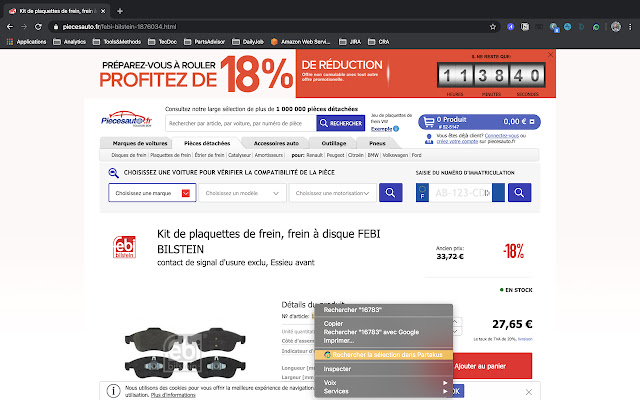
Task: Bookmark page with the star icon
Action: pos(493,27)
